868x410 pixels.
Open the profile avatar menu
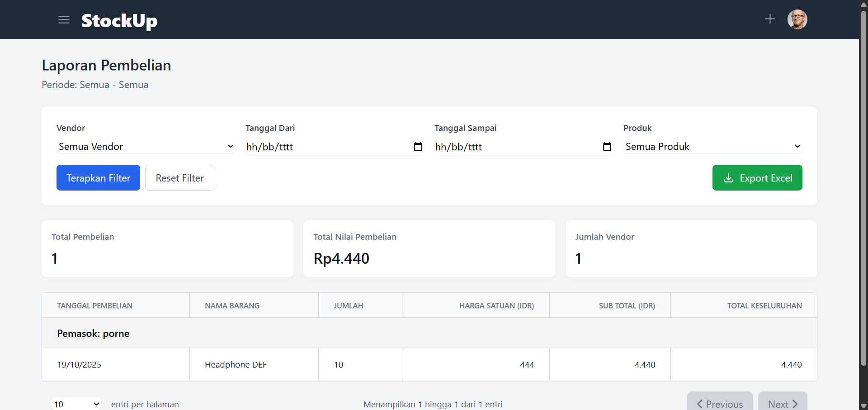tap(797, 19)
